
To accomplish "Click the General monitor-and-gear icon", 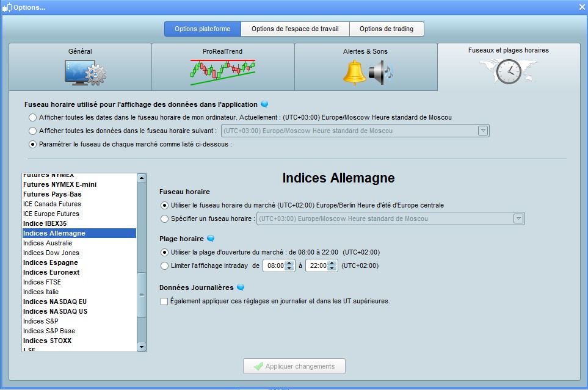I will tap(85, 73).
